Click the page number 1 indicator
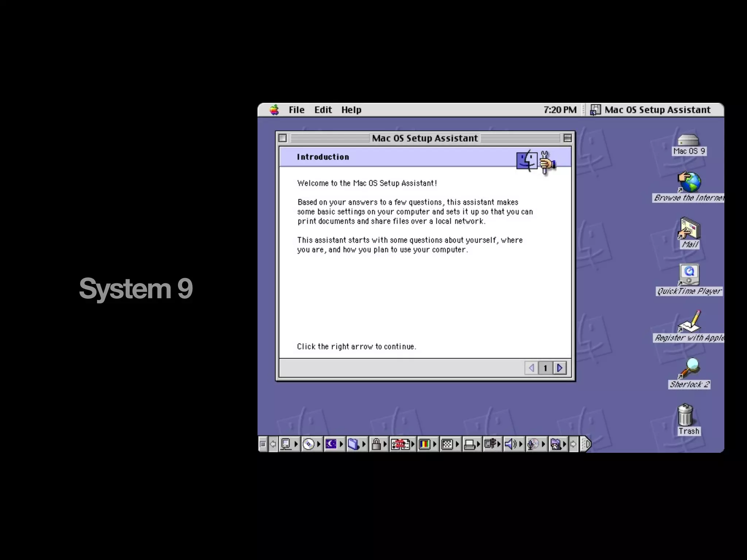 coord(545,368)
